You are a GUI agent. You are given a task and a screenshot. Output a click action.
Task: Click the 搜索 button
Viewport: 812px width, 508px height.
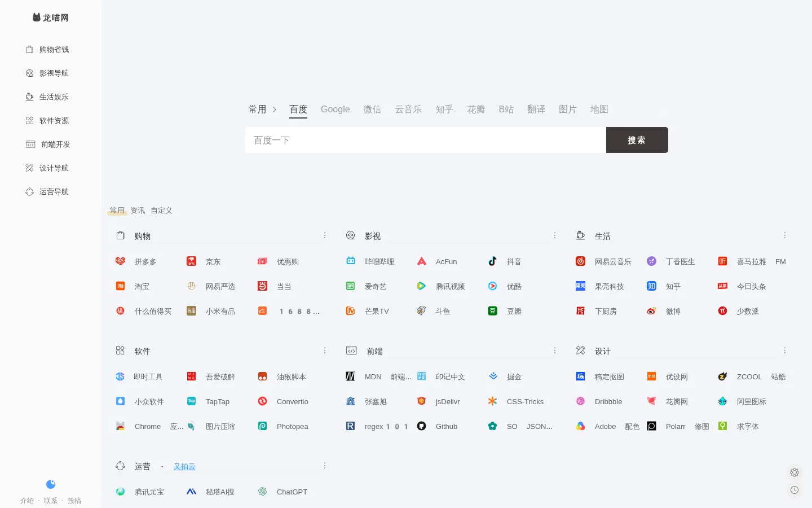point(637,140)
